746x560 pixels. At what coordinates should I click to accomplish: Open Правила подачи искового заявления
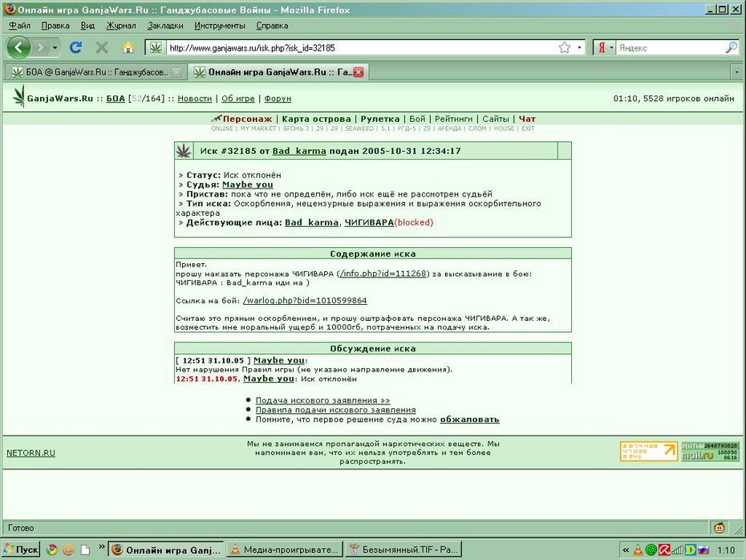[336, 410]
